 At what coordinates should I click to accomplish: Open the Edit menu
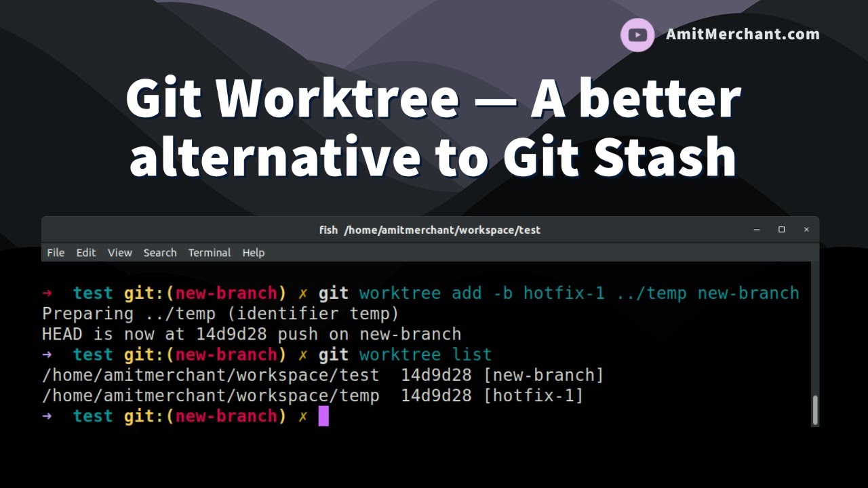point(86,253)
